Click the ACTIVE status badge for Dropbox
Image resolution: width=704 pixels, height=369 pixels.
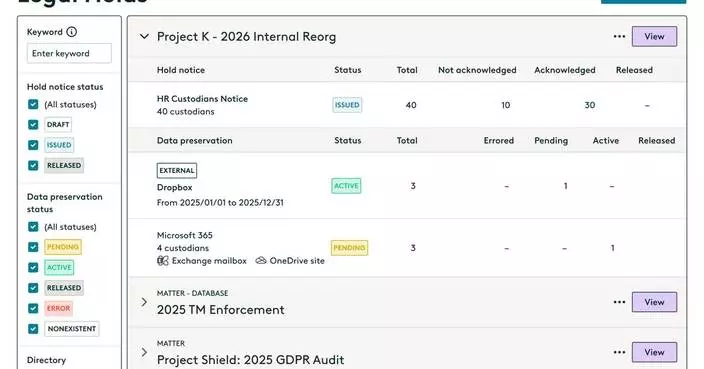coord(346,186)
